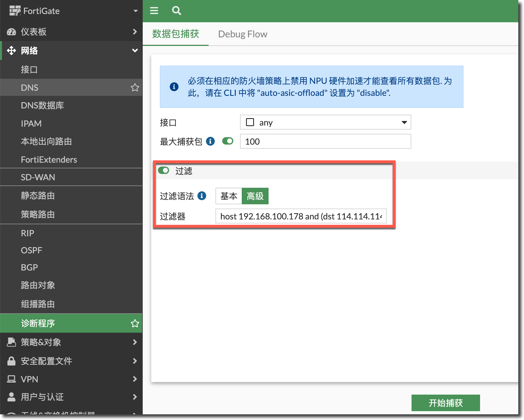The image size is (524, 420).
Task: Open the 接口 any dropdown
Action: tap(325, 122)
